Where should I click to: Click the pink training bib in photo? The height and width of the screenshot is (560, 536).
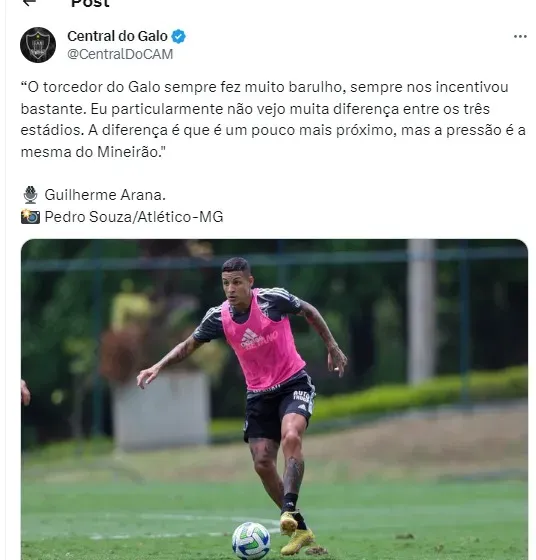coord(262,342)
